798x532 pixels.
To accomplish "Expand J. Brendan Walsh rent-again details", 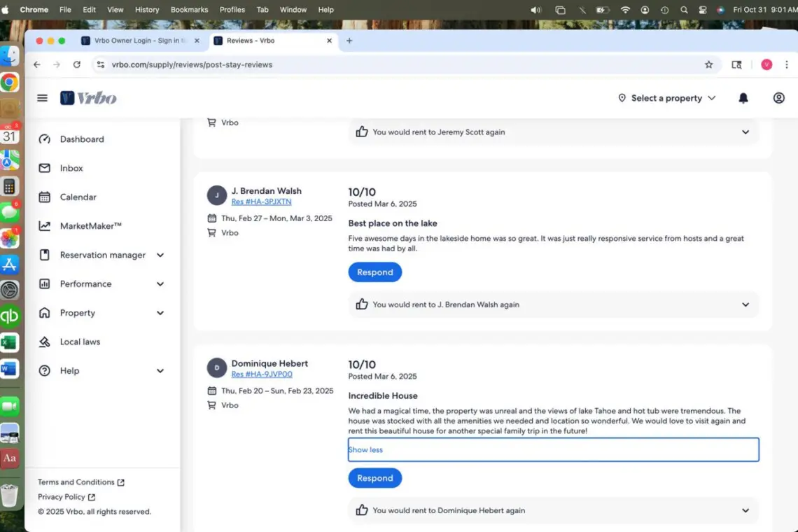I will click(745, 304).
